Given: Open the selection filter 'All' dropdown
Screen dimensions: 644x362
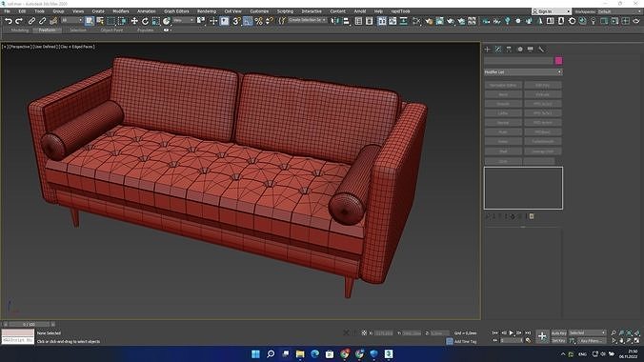Looking at the screenshot, I should click(x=71, y=20).
